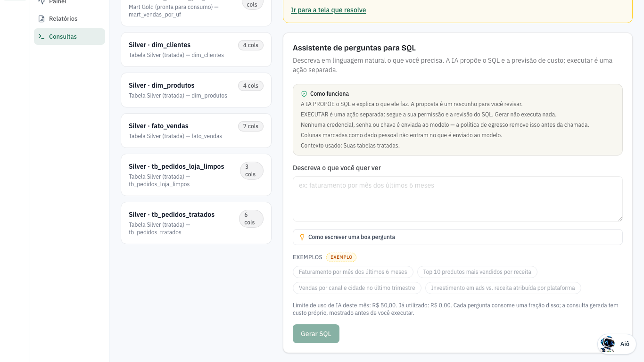
Task: Click the Gerar SQL button
Action: 316,334
